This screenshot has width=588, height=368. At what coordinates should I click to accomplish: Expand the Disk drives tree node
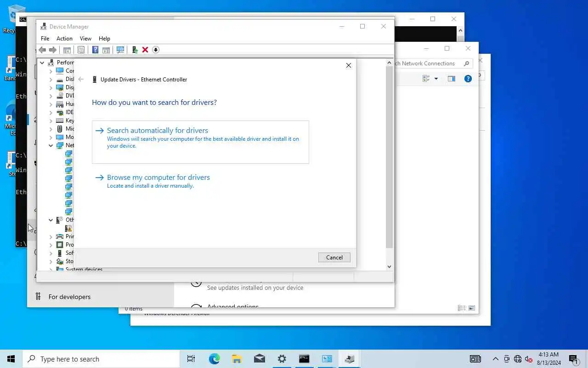tap(51, 79)
